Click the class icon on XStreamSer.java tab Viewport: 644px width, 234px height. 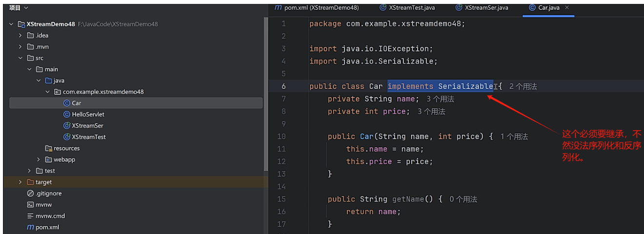(459, 8)
